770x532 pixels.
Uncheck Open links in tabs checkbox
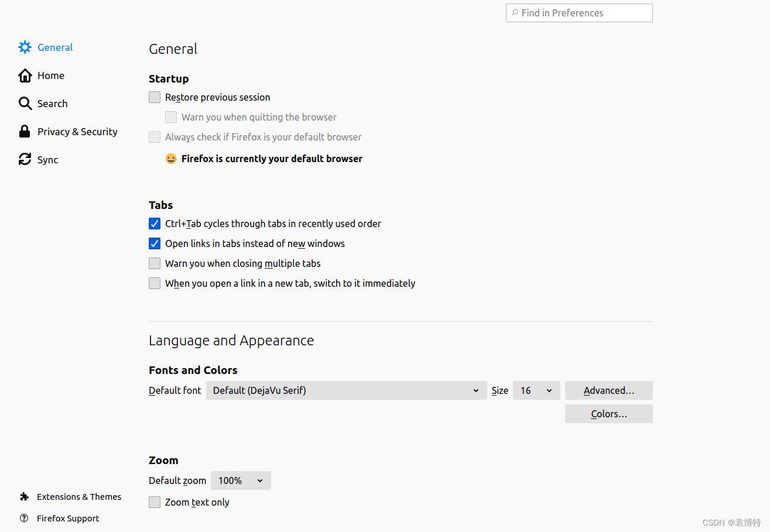[155, 243]
